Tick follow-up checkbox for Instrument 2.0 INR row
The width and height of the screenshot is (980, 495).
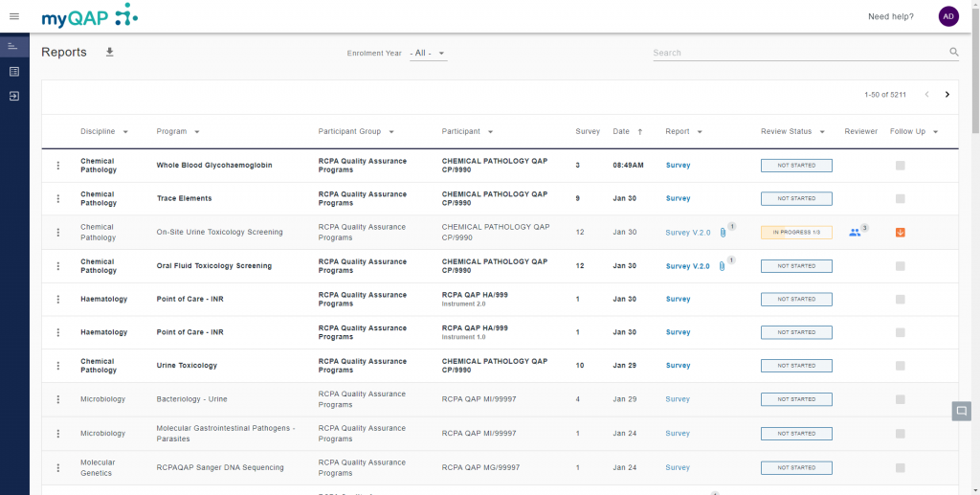(900, 300)
